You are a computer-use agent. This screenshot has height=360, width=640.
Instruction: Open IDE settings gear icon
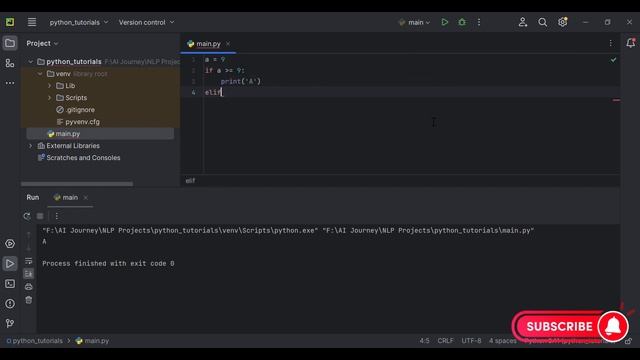coord(562,22)
